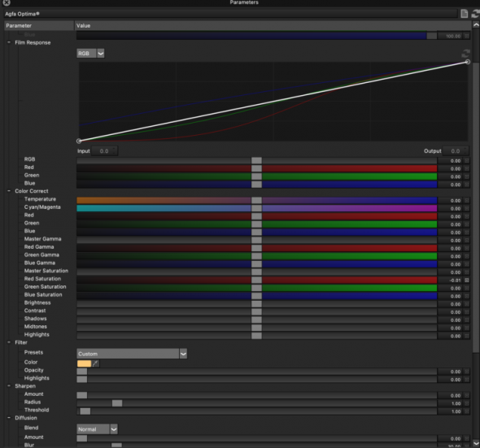Screen dimensions: 480x448
Task: Click the small icon right of Film Response RGB value
Action: [x=466, y=161]
